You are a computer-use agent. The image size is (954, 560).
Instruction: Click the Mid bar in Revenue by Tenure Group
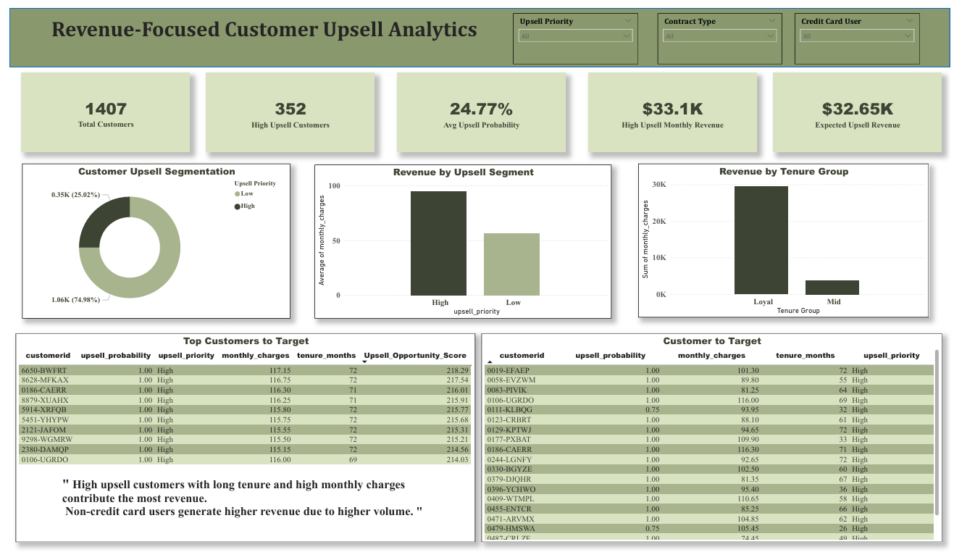(x=834, y=288)
